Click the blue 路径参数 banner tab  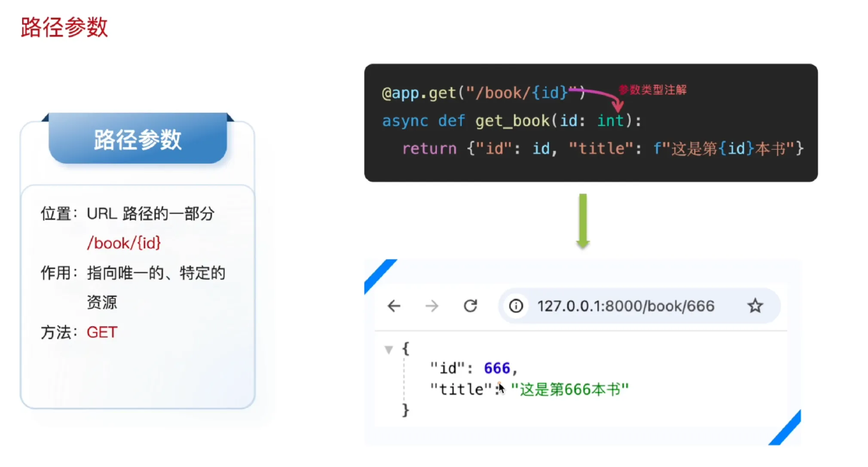[x=138, y=139]
